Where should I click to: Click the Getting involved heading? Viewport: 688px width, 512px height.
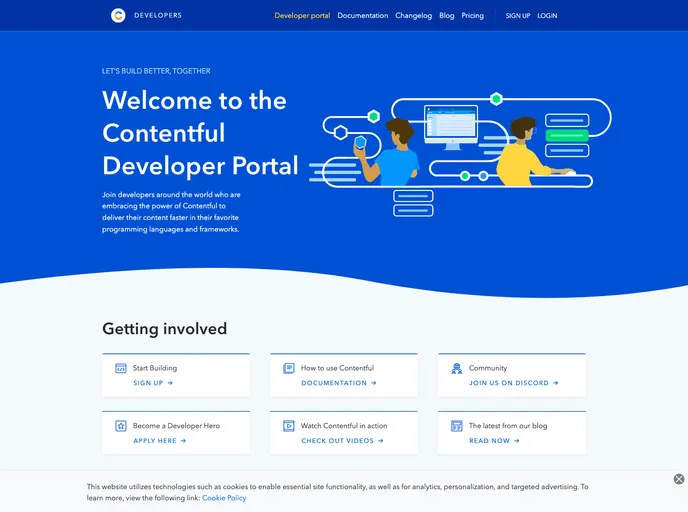coord(165,329)
